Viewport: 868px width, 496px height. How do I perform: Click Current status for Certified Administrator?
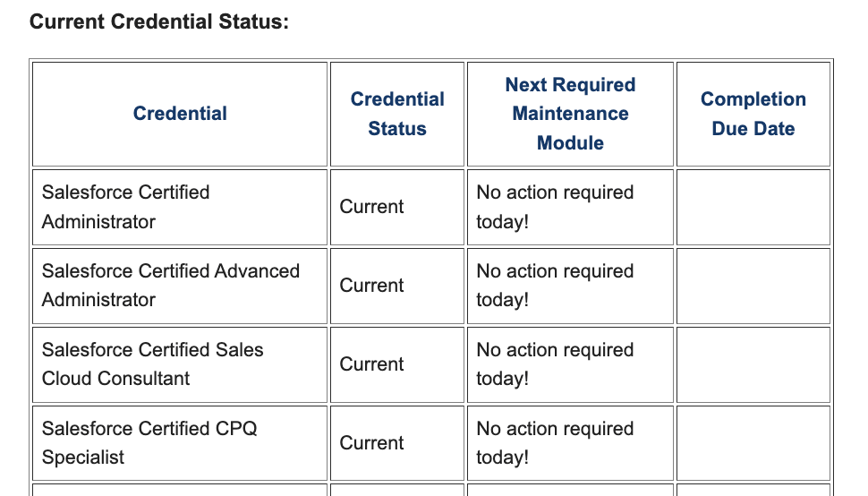pyautogui.click(x=371, y=207)
